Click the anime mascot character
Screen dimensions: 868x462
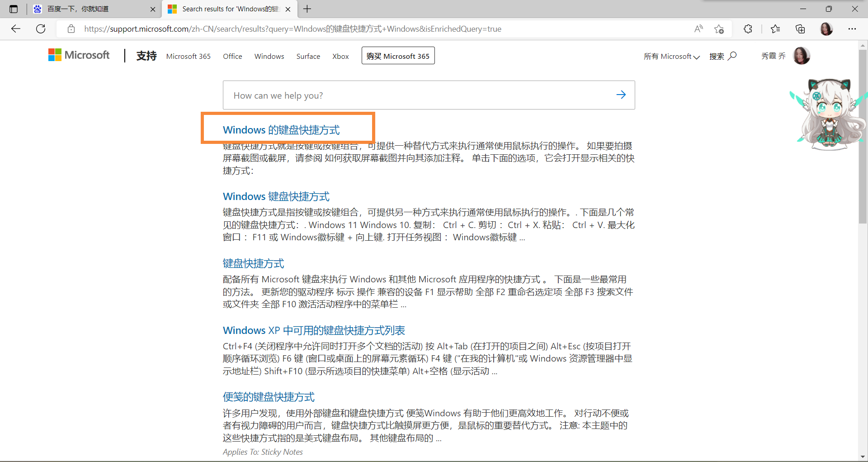829,114
